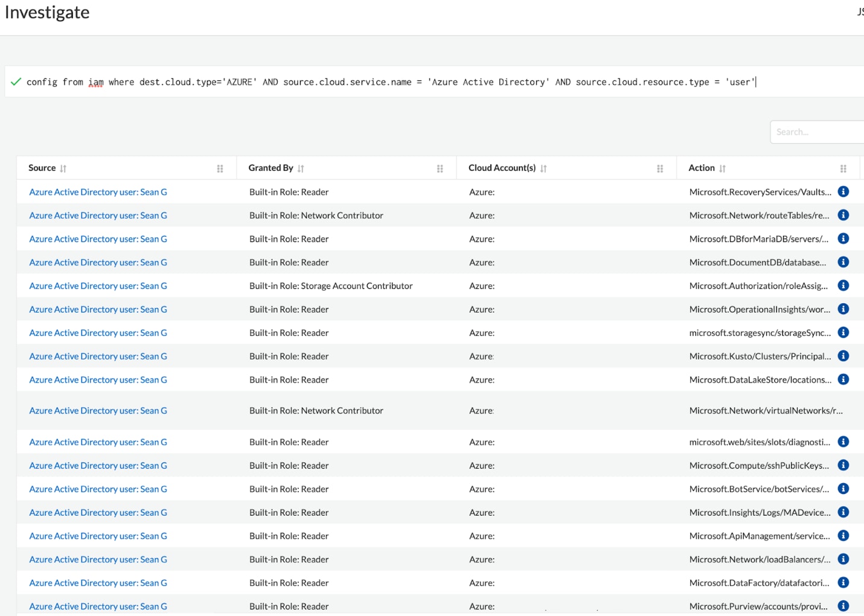This screenshot has height=616, width=864.
Task: Open info icon for Microsoft.Network/routeTables action
Action: [x=843, y=215]
